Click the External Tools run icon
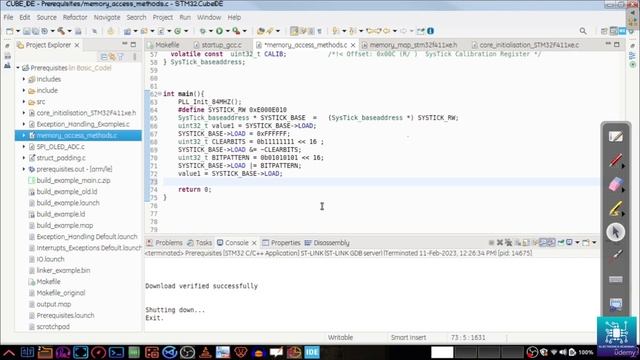 click(x=236, y=31)
